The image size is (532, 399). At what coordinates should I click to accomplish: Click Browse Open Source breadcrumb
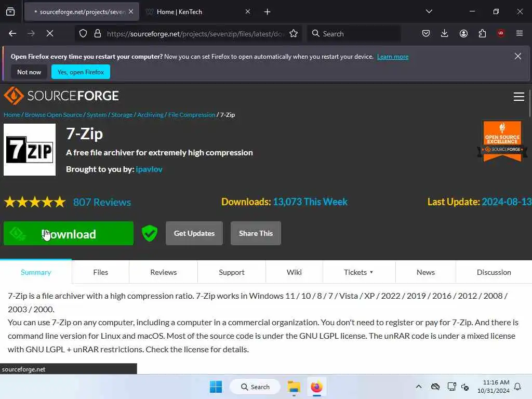coord(54,115)
